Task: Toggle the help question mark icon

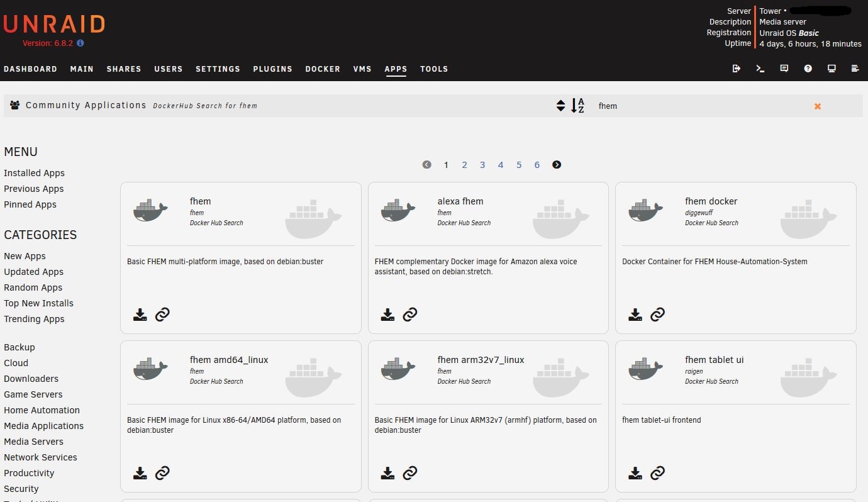Action: [x=808, y=69]
